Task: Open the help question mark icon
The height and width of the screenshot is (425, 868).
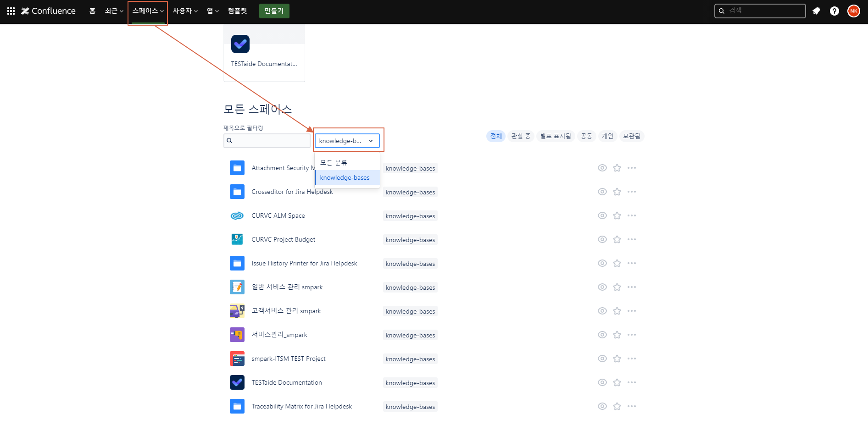Action: tap(835, 11)
